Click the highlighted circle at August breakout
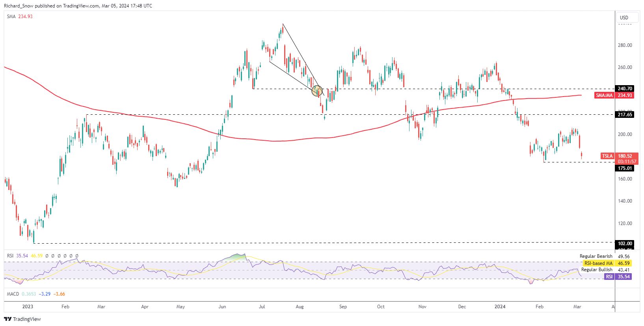The image size is (644, 326). pos(317,91)
